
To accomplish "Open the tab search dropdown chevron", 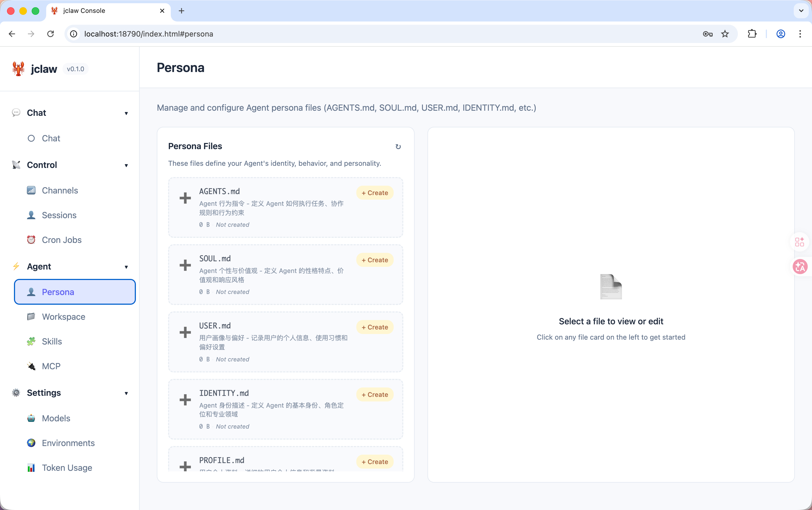I will point(801,11).
